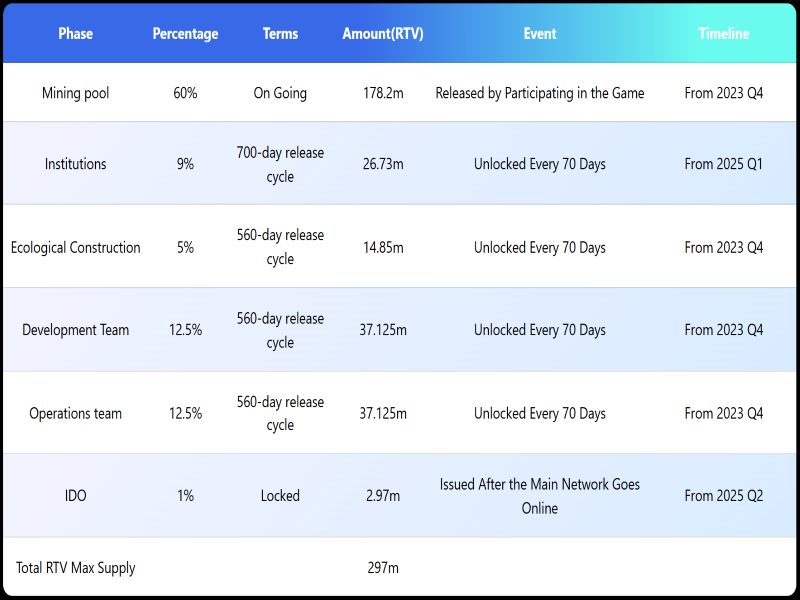Screen dimensions: 800x600
Task: Select the 700-day release cycle cell
Action: tap(280, 164)
